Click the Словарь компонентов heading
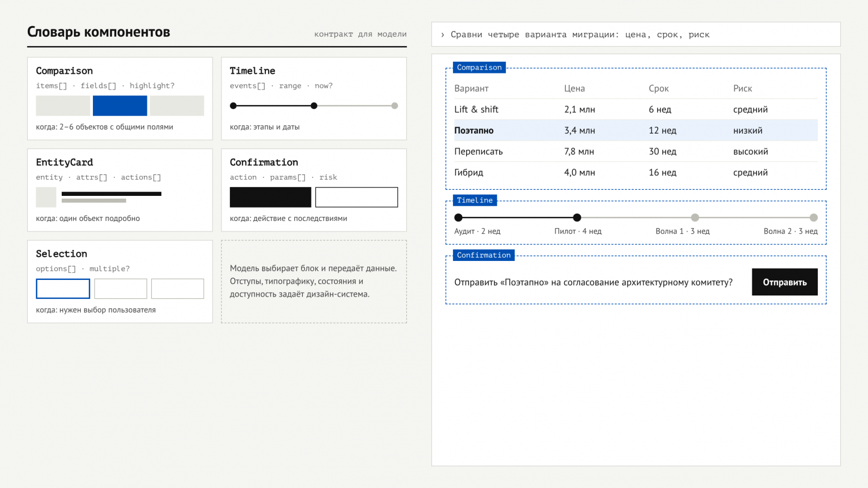This screenshot has width=868, height=488. [98, 32]
